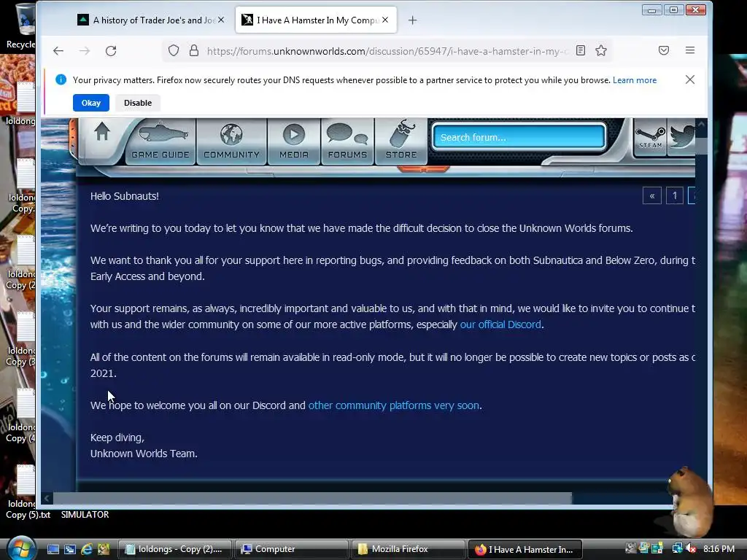The width and height of the screenshot is (747, 560).
Task: Click the 8:16 PM clock
Action: [719, 548]
